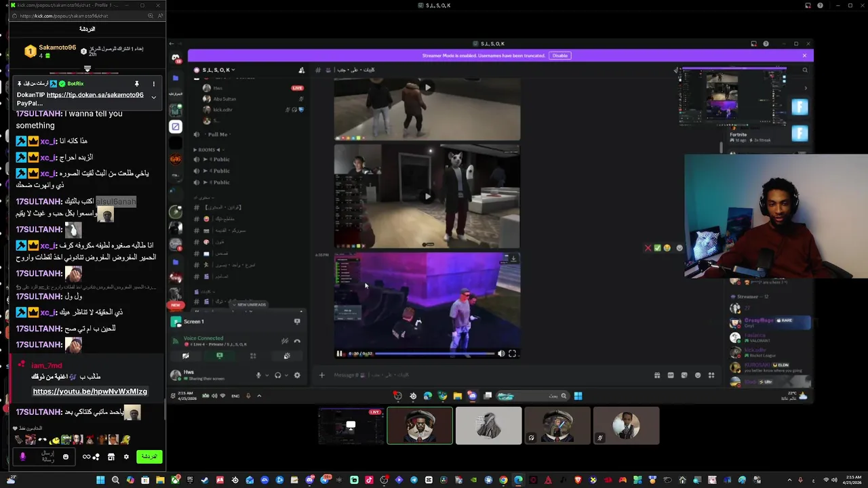Open the Discord search icon
This screenshot has width=868, height=488.
[x=805, y=70]
